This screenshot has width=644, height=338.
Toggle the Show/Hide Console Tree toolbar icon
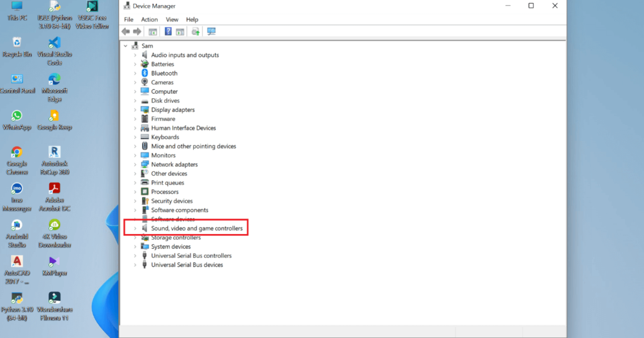(x=153, y=31)
